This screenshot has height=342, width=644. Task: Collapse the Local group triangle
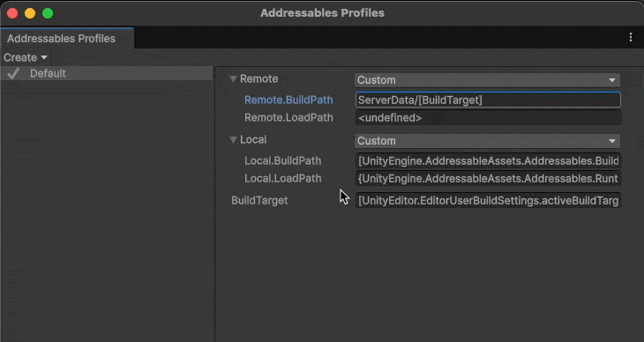[x=233, y=140]
